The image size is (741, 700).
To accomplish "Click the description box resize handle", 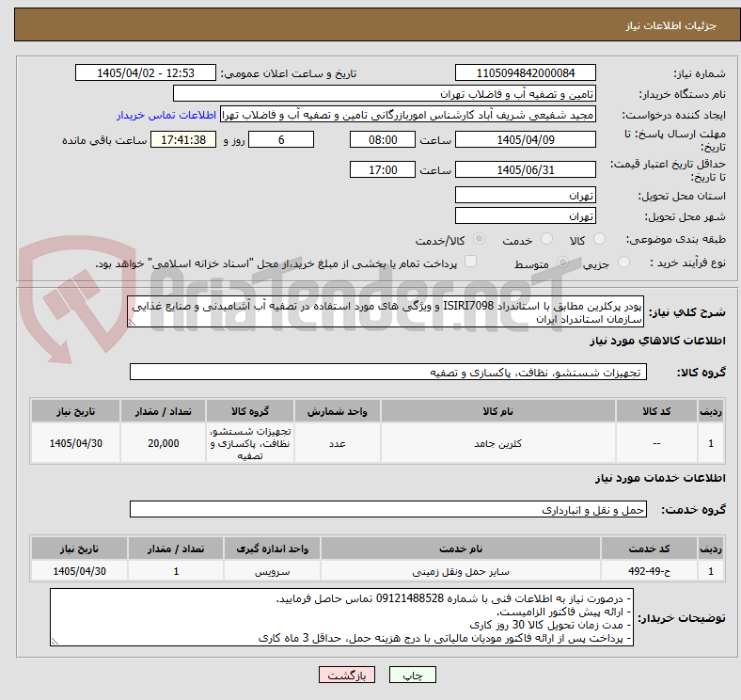I will [132, 323].
